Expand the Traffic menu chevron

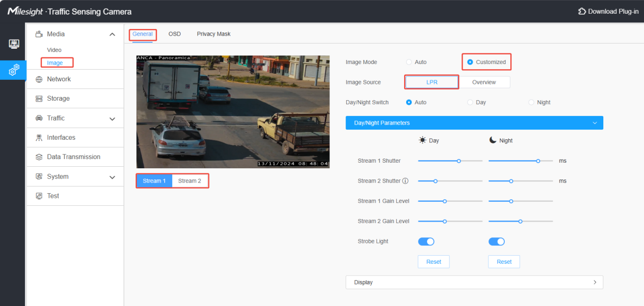(112, 118)
